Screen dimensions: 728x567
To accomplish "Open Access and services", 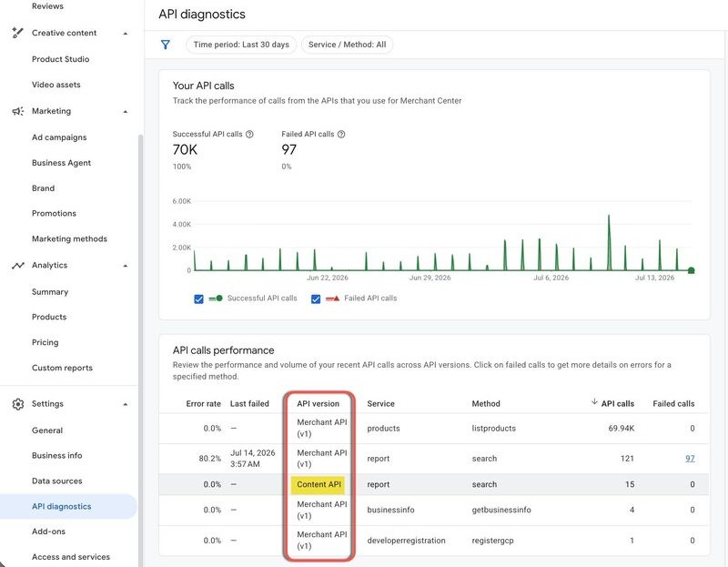I will tap(71, 557).
